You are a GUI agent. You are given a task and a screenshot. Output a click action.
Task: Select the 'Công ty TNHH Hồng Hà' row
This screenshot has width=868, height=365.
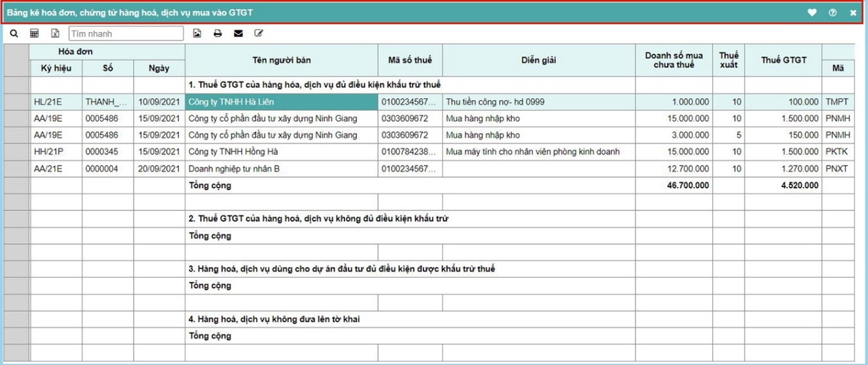[x=281, y=152]
